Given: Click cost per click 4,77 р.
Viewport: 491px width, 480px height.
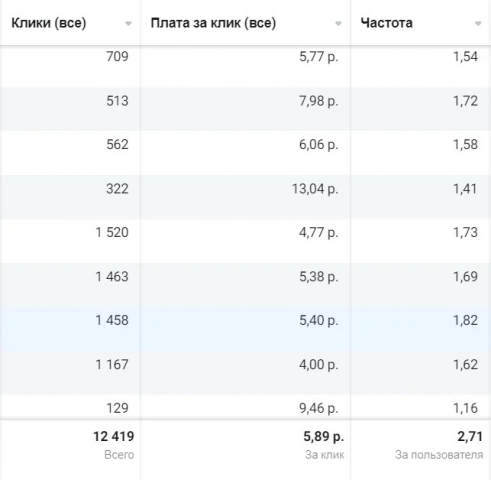Looking at the screenshot, I should (319, 232).
